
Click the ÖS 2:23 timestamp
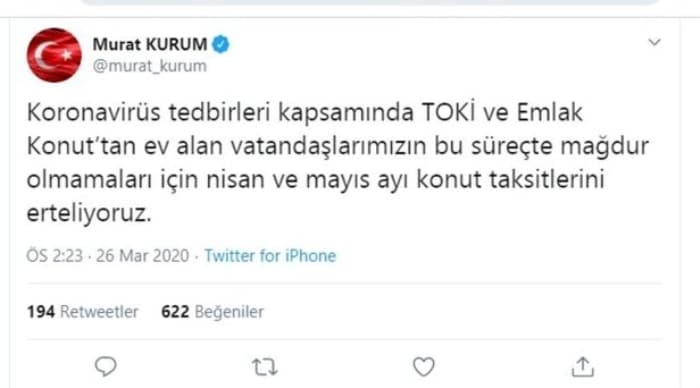54,256
